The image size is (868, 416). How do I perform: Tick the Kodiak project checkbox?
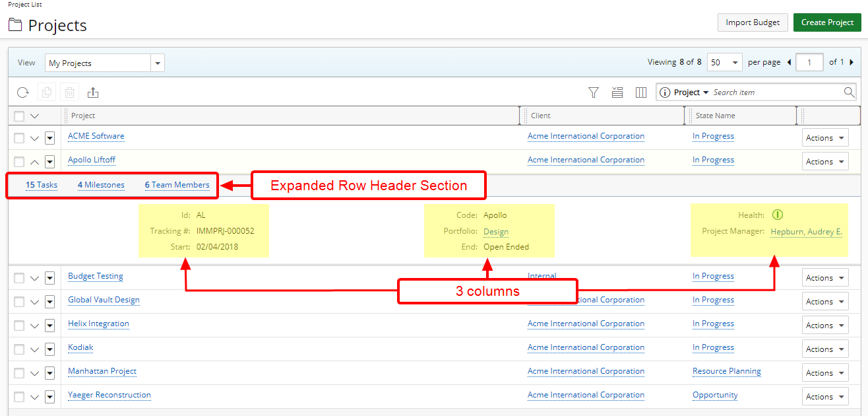click(19, 349)
